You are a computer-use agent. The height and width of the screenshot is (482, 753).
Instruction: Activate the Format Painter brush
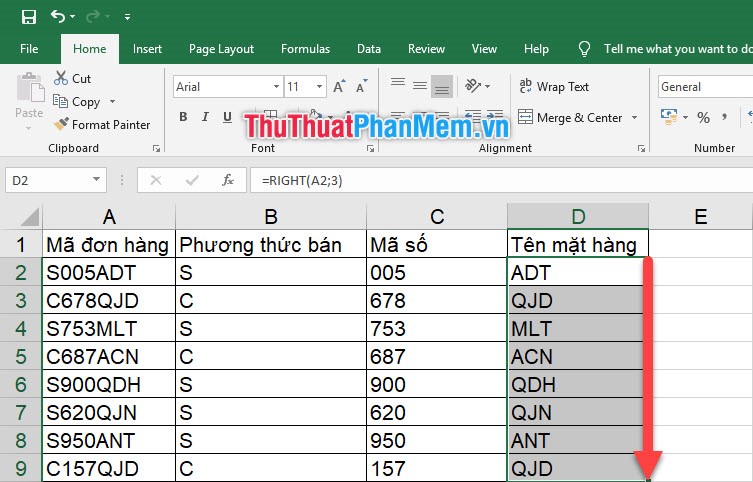[102, 125]
